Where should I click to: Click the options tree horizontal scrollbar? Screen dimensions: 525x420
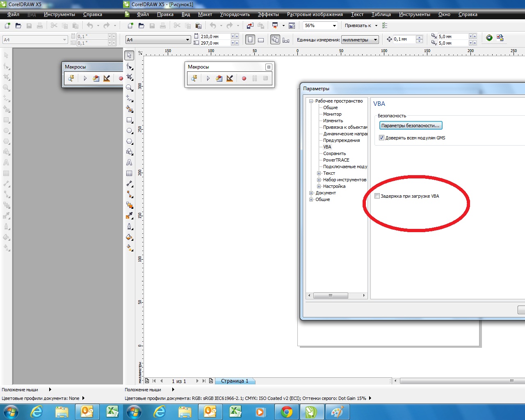click(x=330, y=295)
